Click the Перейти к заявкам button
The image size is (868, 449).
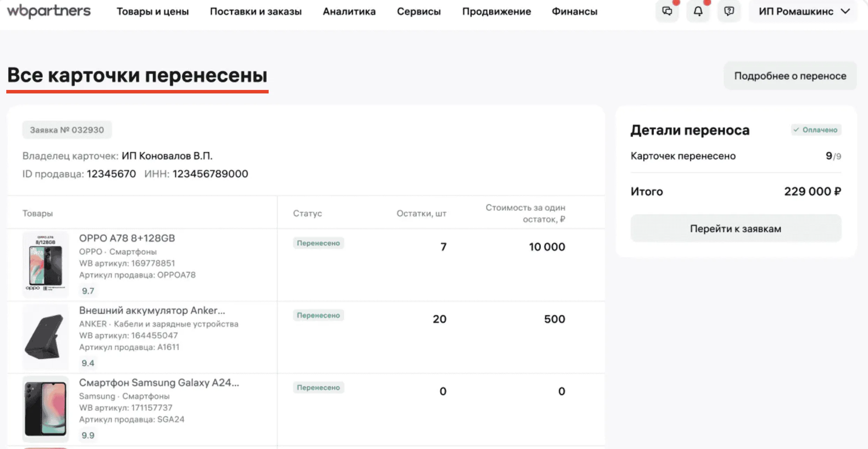(736, 229)
